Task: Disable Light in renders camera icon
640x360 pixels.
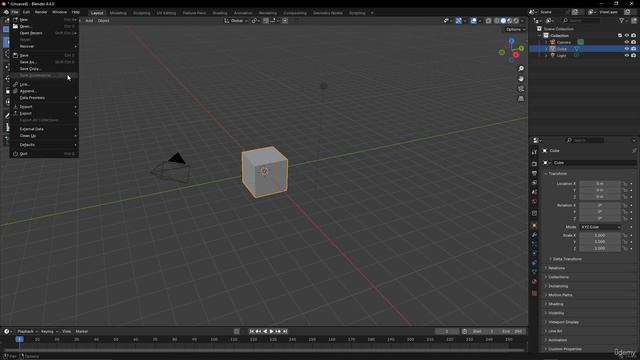Action: tap(633, 56)
